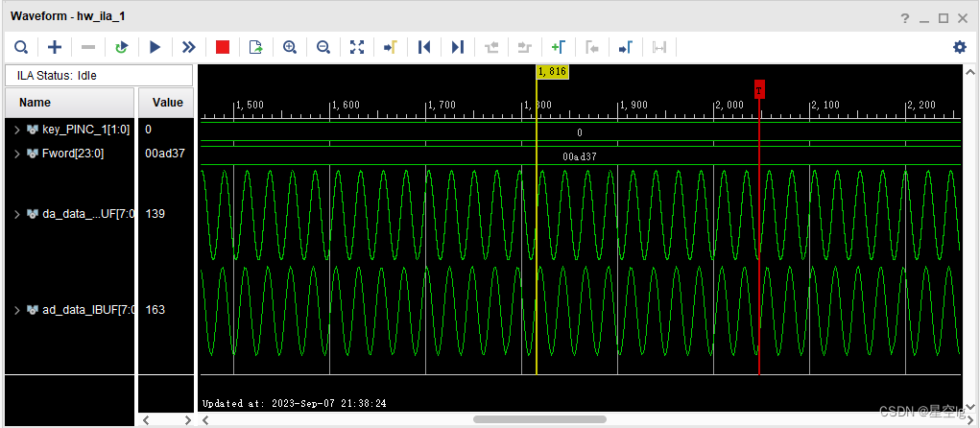Select the key_PINC_1[1:0] signal name
Screen dimensions: 980x428
point(85,130)
